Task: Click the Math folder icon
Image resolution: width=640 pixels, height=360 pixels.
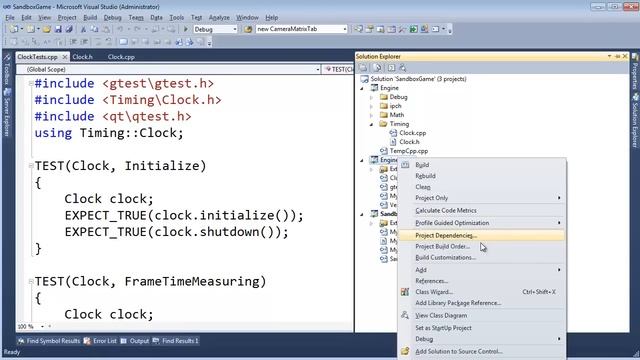Action: 383,115
